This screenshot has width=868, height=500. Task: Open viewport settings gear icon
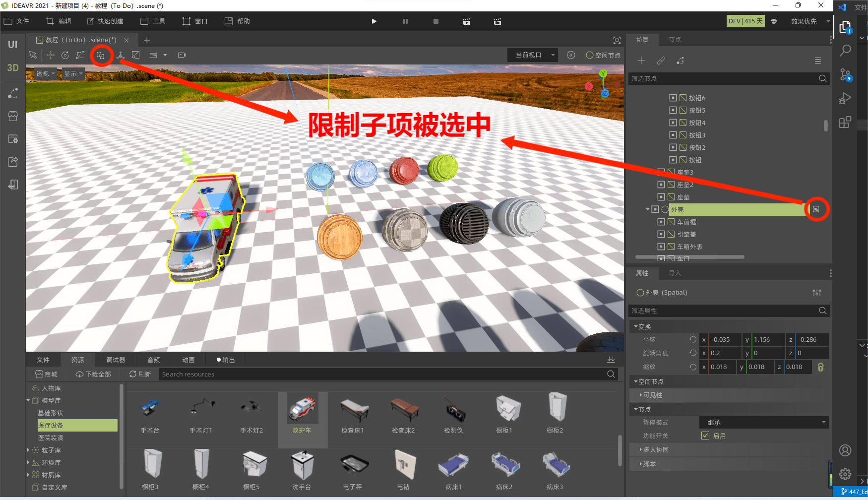click(x=571, y=55)
